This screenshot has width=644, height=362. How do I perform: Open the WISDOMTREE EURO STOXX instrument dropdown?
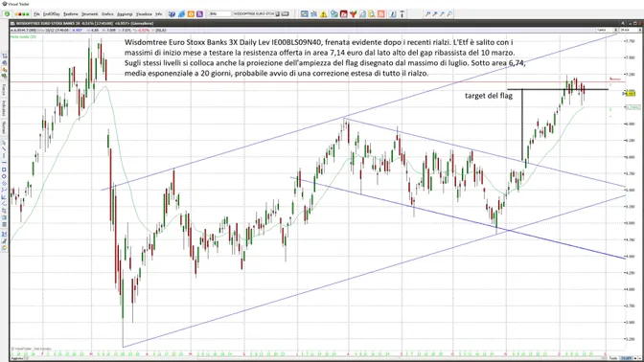(x=277, y=14)
